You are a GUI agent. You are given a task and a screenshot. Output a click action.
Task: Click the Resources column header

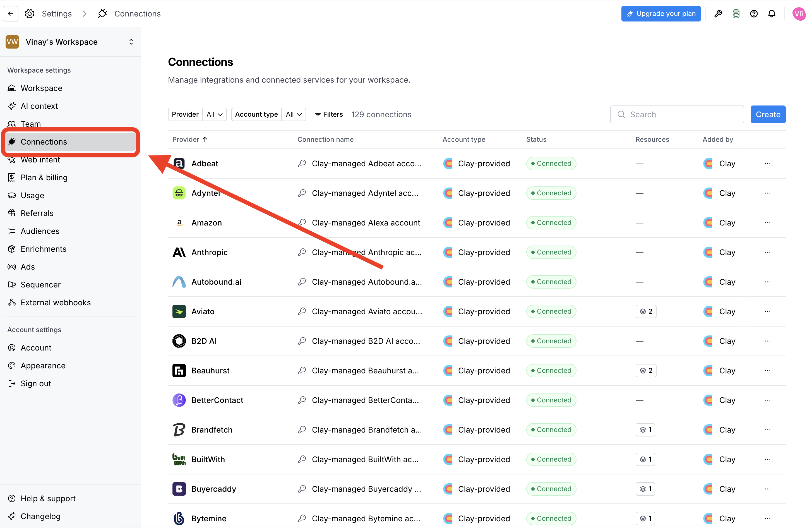pyautogui.click(x=652, y=139)
